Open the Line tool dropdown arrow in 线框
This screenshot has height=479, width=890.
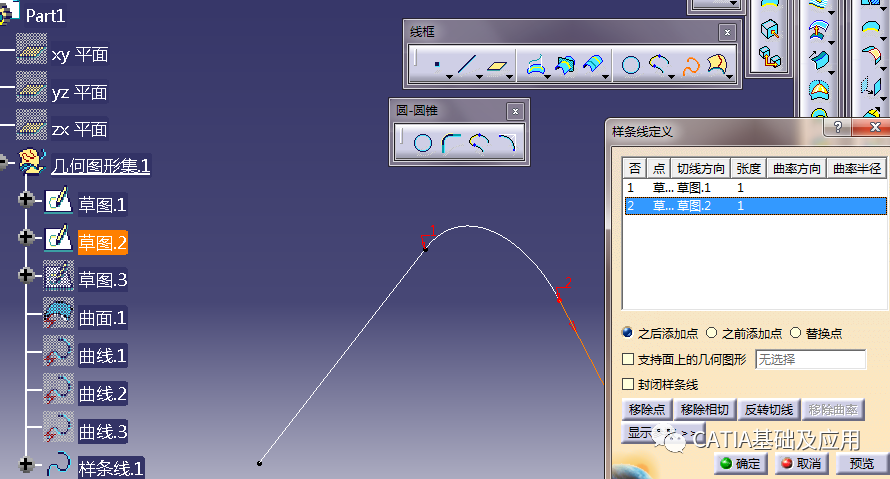(x=480, y=77)
